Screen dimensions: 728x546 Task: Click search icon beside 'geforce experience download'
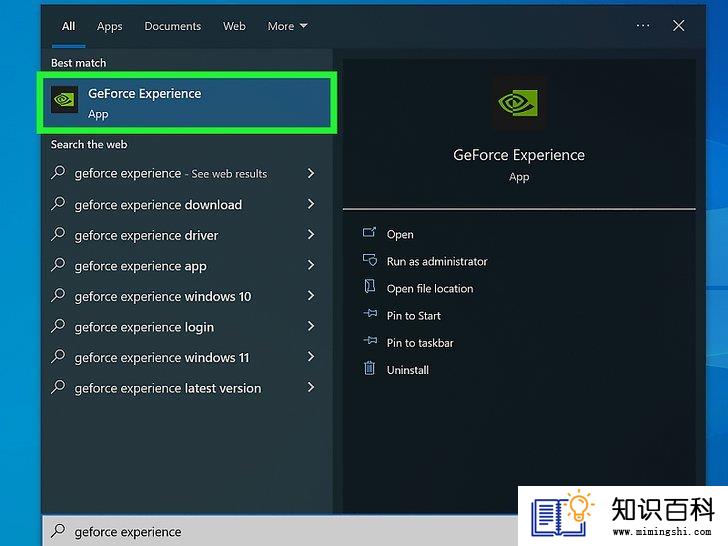58,203
